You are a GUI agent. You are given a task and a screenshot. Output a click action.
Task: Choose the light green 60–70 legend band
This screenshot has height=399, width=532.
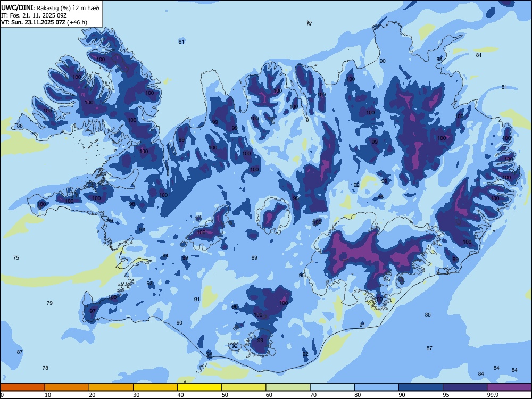(288, 387)
